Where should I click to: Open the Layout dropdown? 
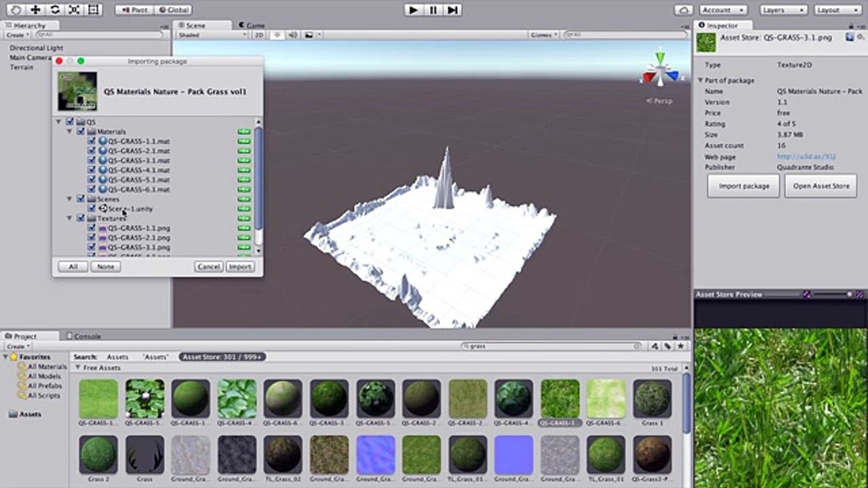click(x=837, y=10)
